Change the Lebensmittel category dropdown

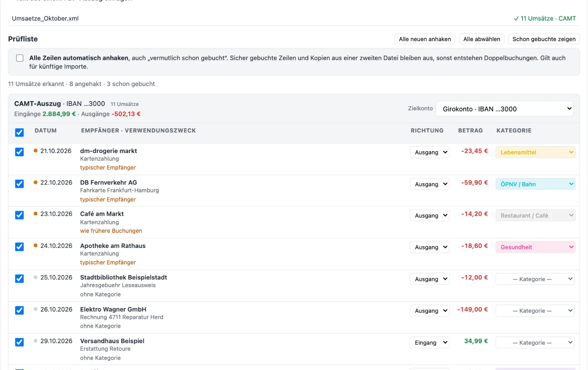535,152
